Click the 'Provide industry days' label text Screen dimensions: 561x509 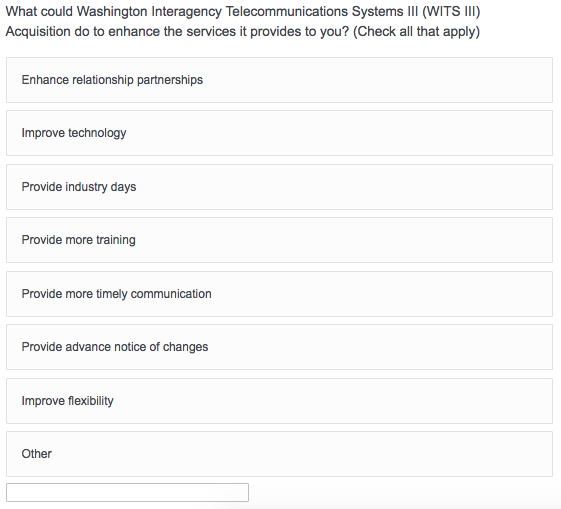point(79,187)
